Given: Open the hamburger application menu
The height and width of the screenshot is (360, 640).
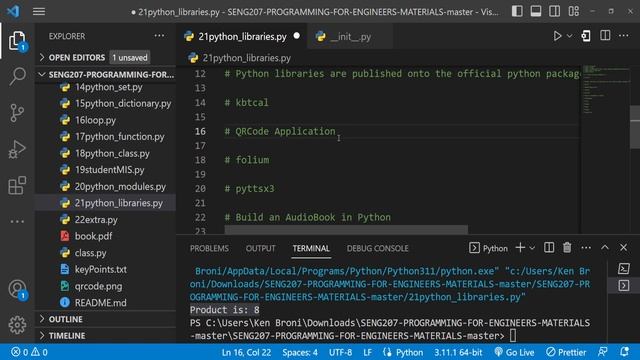Looking at the screenshot, I should (x=39, y=11).
